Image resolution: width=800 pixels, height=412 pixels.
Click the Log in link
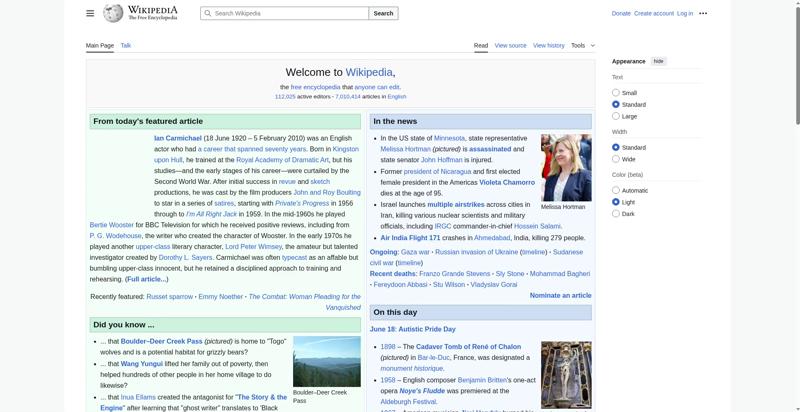tap(685, 13)
